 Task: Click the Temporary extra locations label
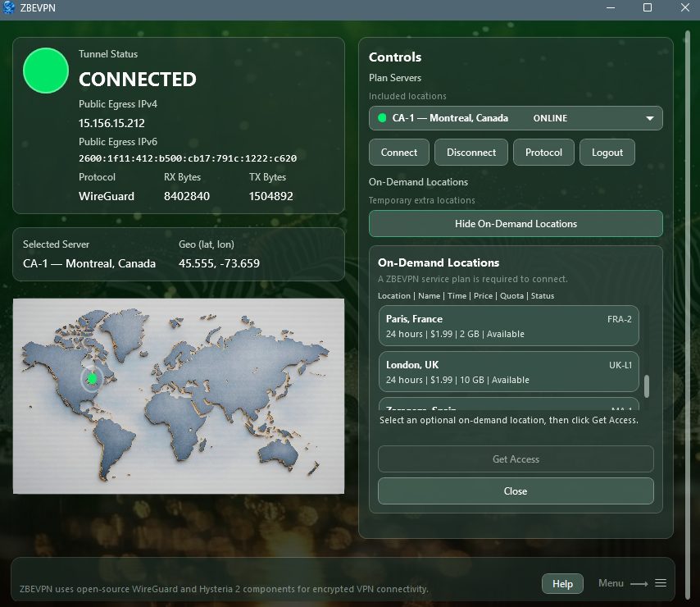[422, 200]
